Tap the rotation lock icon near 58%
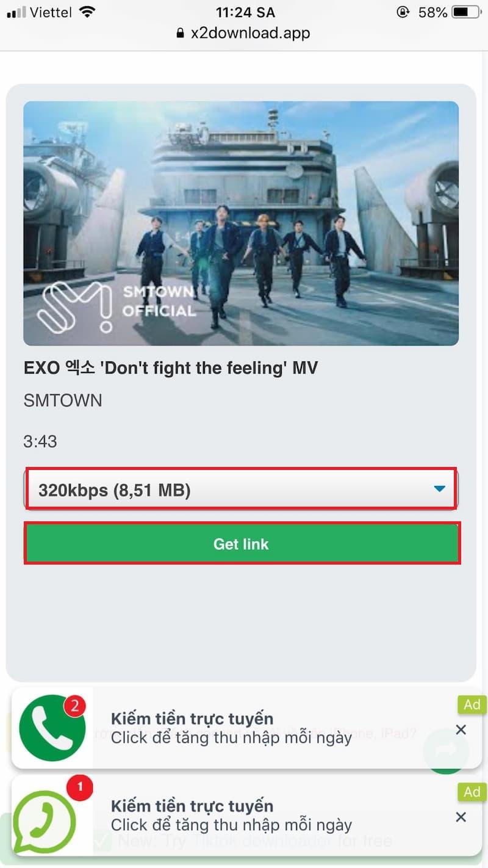488x868 pixels. tap(403, 12)
